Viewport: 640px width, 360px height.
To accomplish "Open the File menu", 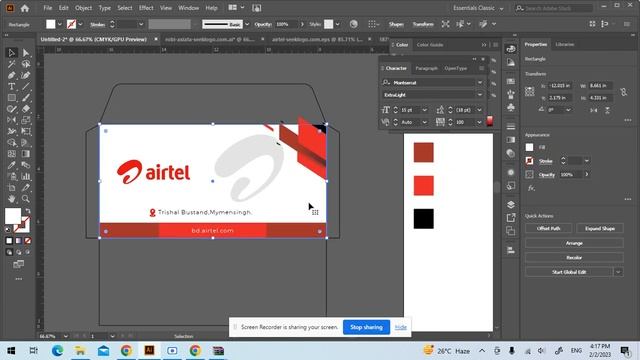I will (x=47, y=8).
